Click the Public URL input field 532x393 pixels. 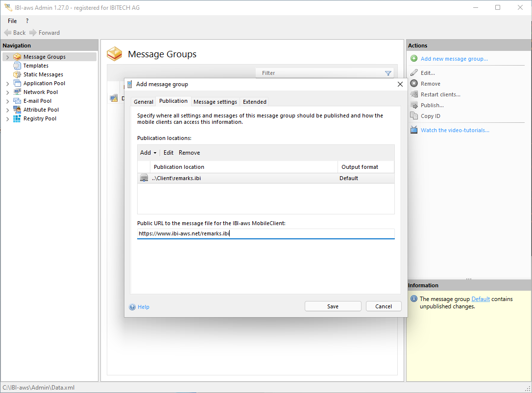click(x=266, y=234)
